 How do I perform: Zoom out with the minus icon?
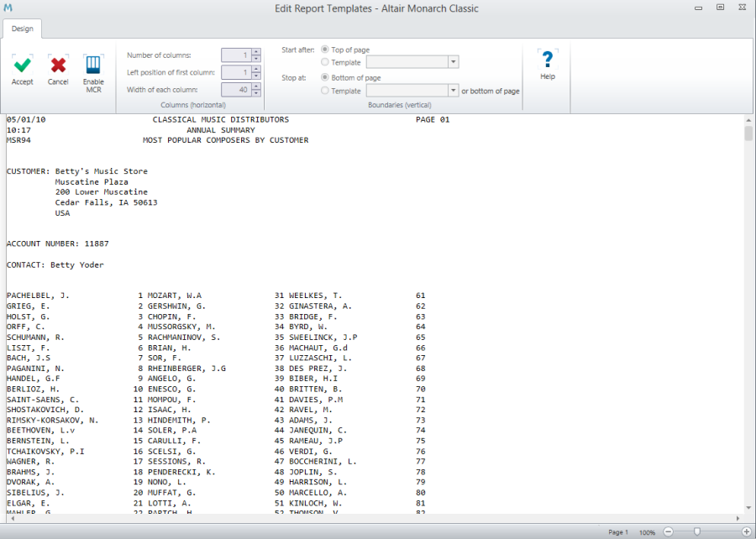668,531
